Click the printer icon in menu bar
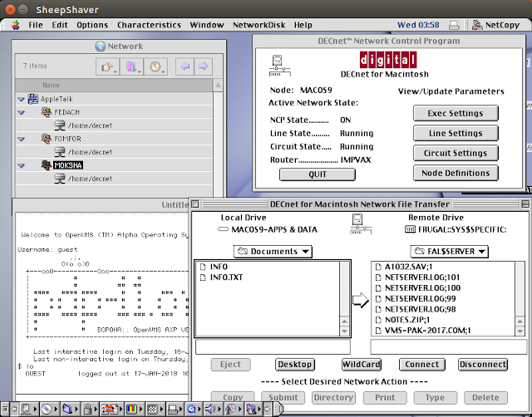Image resolution: width=532 pixels, height=417 pixels. tap(454, 25)
